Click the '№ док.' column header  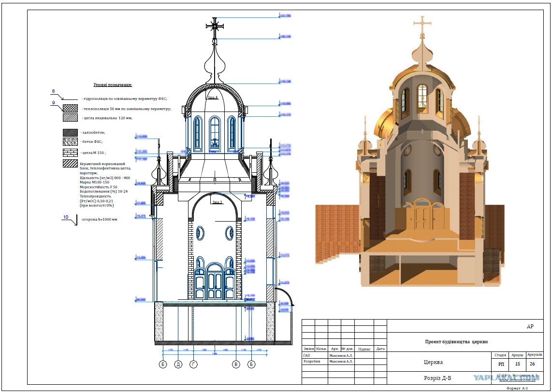348,349
